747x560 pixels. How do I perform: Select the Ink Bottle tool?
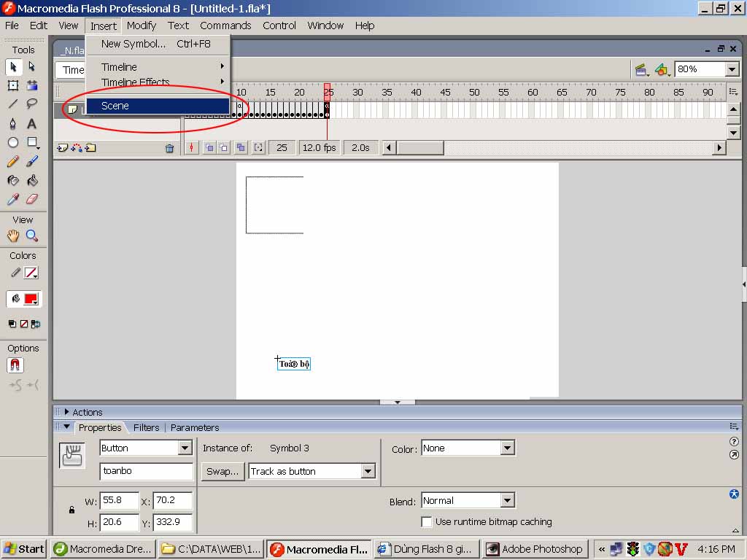[x=13, y=181]
